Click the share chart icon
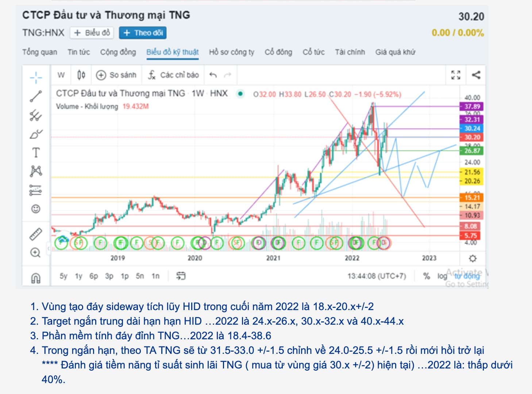Viewport: 532px width, 394px height. point(476,75)
